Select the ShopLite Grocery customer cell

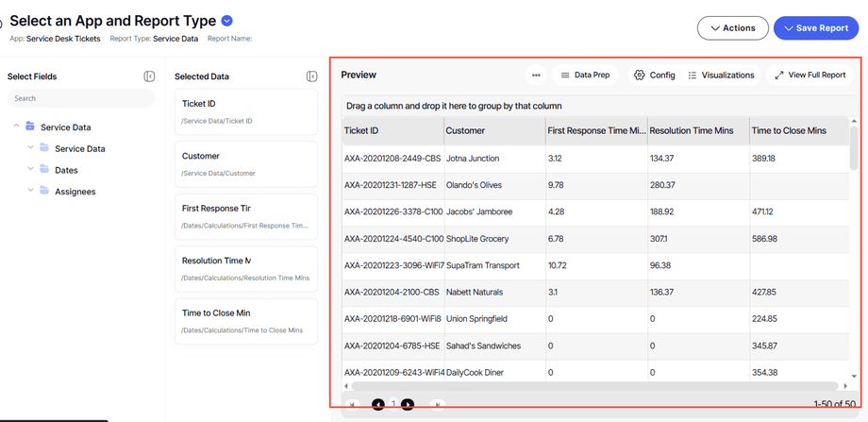pos(495,239)
